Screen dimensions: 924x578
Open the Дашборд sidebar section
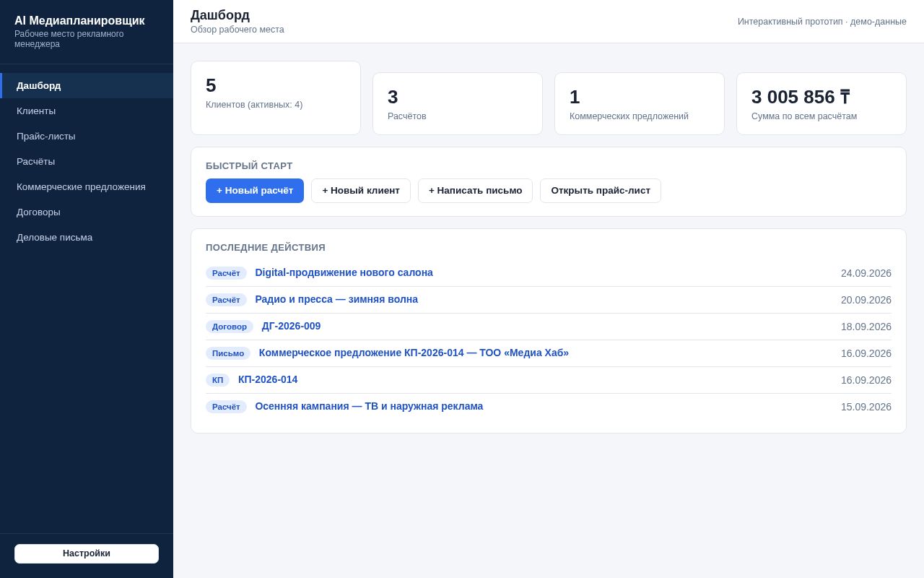(87, 85)
